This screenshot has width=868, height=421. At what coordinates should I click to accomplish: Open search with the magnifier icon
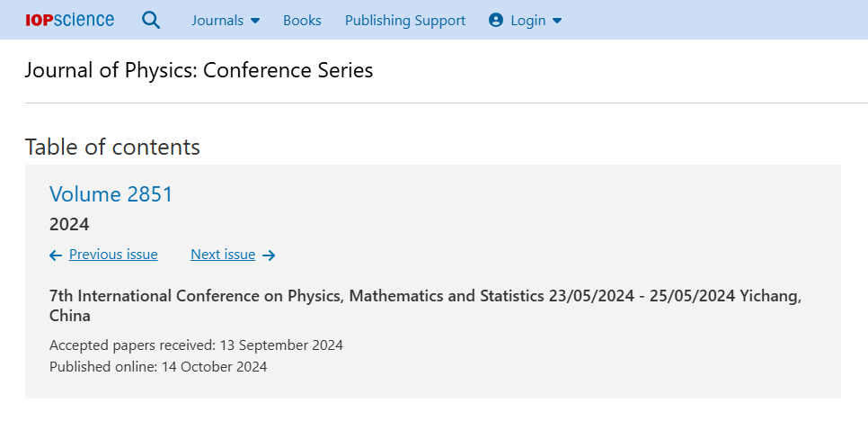151,20
